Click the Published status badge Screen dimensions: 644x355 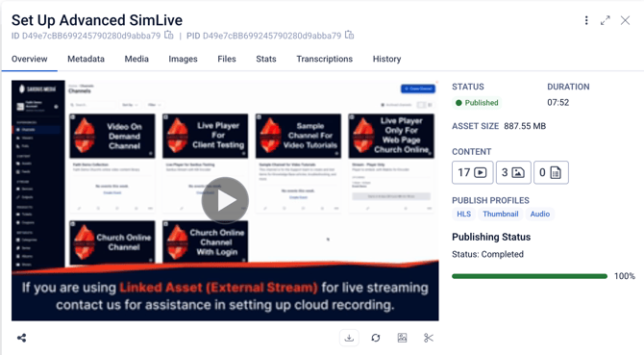tap(477, 103)
